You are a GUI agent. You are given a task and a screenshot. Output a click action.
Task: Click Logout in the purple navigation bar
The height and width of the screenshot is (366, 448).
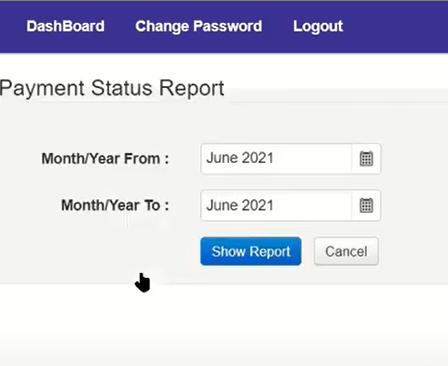tap(318, 26)
